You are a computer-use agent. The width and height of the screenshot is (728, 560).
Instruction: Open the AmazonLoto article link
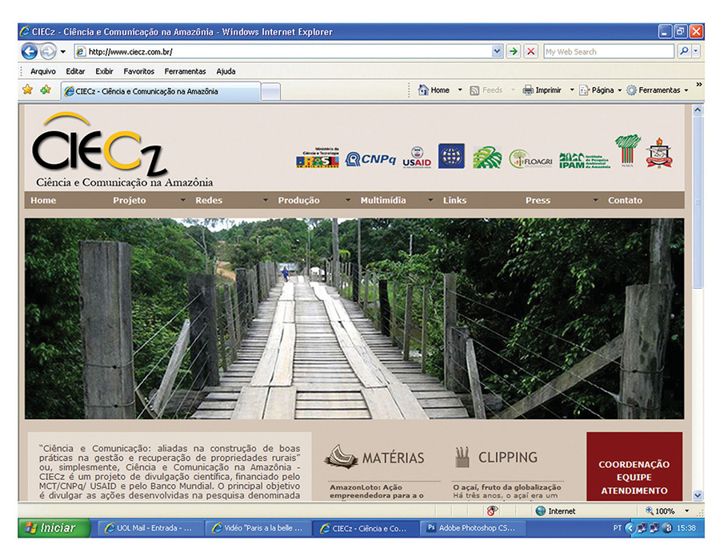click(377, 491)
